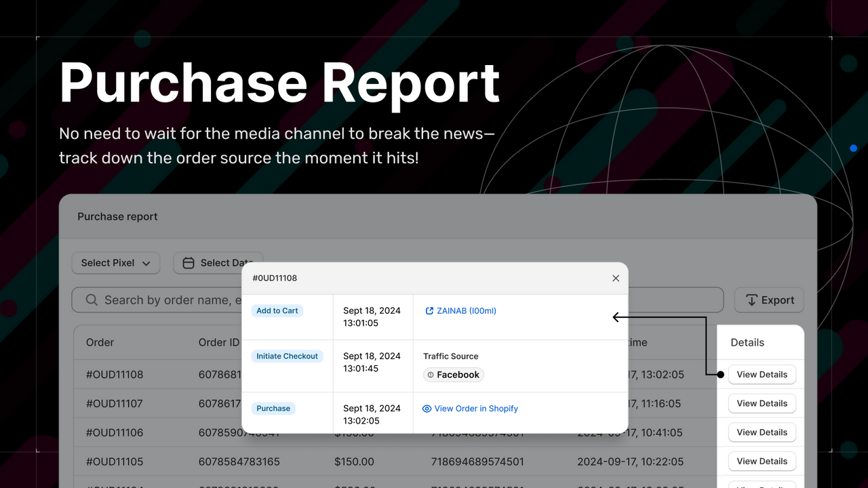Click timestamp 2024-09-17, 10:22:05
The image size is (868, 488).
coord(630,462)
